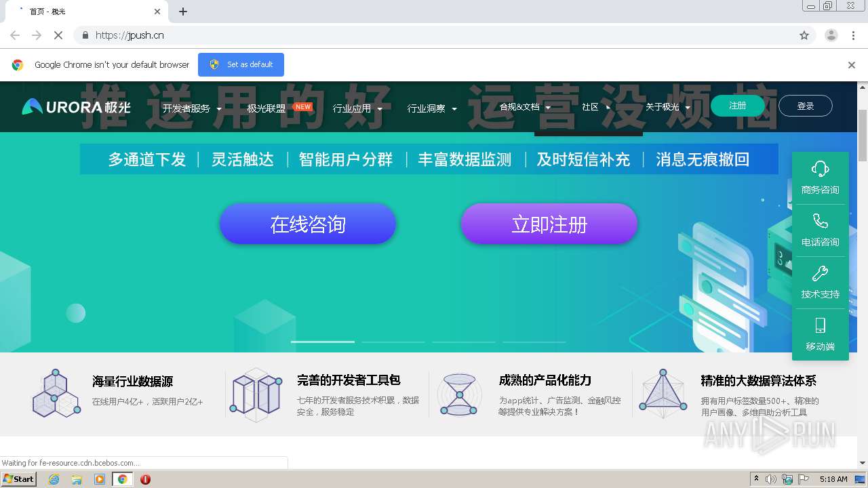868x488 pixels.
Task: Click the 智能用户分群 banner text
Action: (x=346, y=159)
